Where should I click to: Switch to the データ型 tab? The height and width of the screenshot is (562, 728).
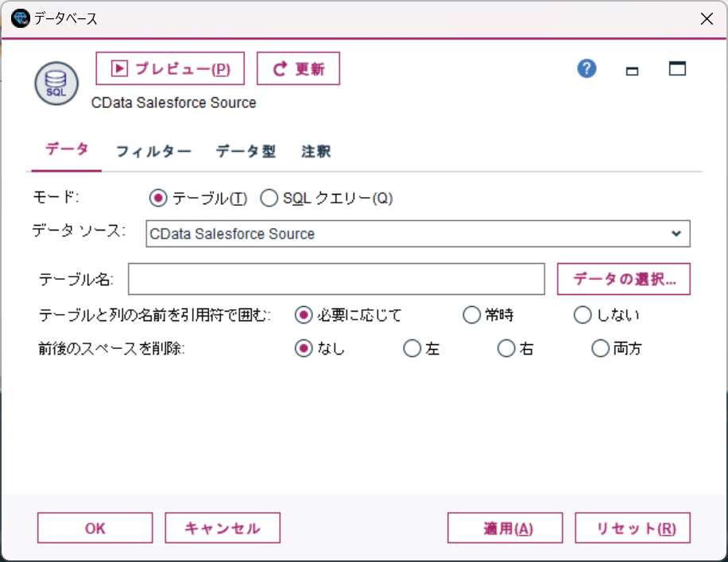coord(246,151)
